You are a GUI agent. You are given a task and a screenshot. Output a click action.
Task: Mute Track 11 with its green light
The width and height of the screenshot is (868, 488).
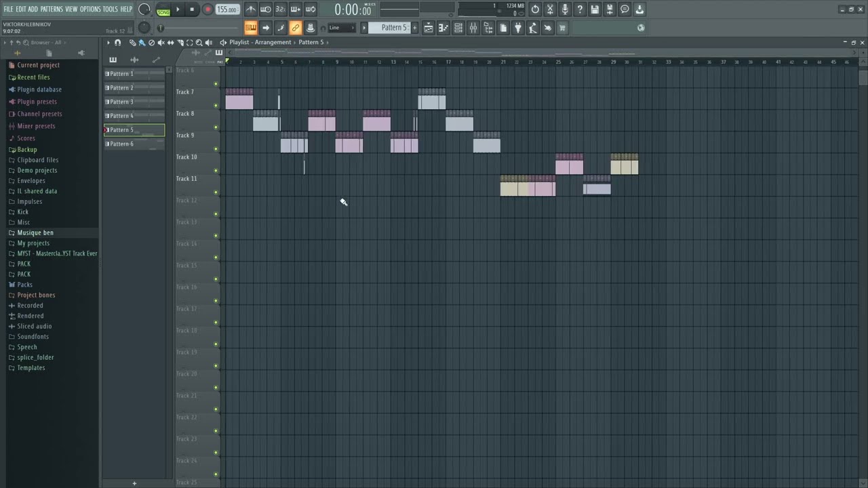coord(216,192)
